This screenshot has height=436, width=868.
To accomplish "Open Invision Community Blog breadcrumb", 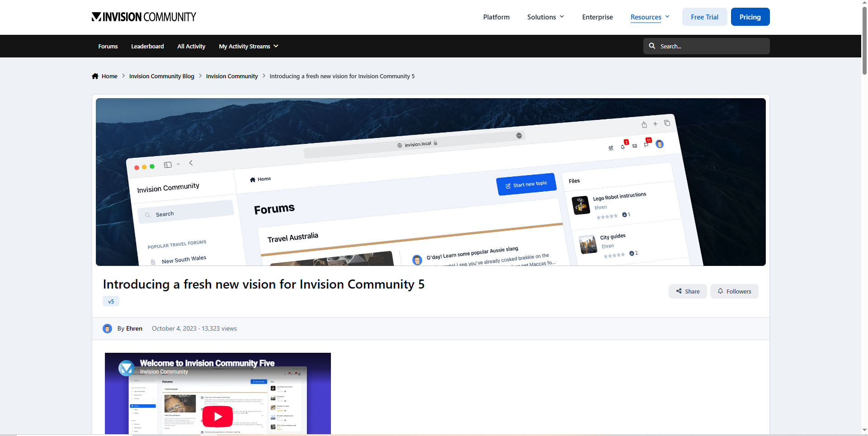I will pos(161,76).
